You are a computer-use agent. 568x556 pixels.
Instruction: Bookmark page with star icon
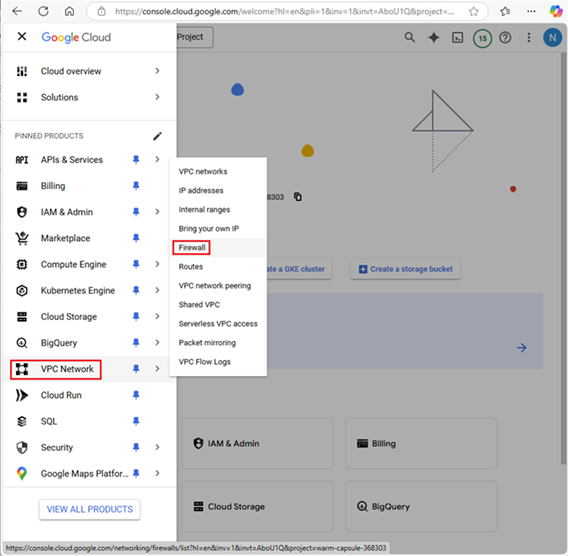473,12
